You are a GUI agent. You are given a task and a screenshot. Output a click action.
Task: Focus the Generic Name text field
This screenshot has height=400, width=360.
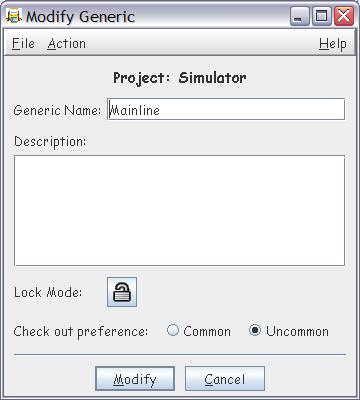pos(226,109)
